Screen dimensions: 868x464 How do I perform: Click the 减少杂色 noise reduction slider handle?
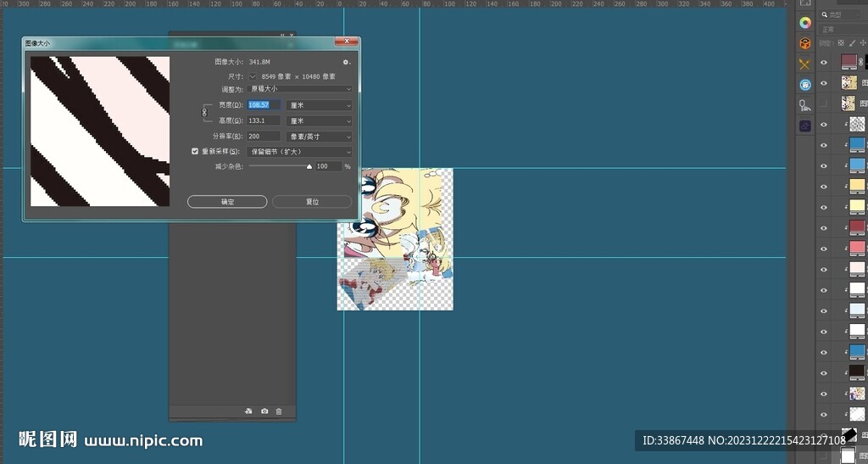click(309, 167)
